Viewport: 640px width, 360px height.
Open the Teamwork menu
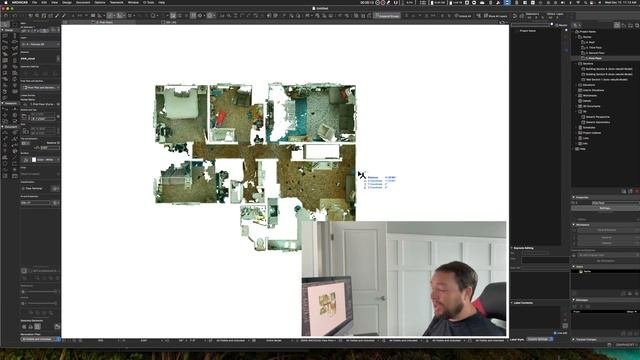point(116,2)
